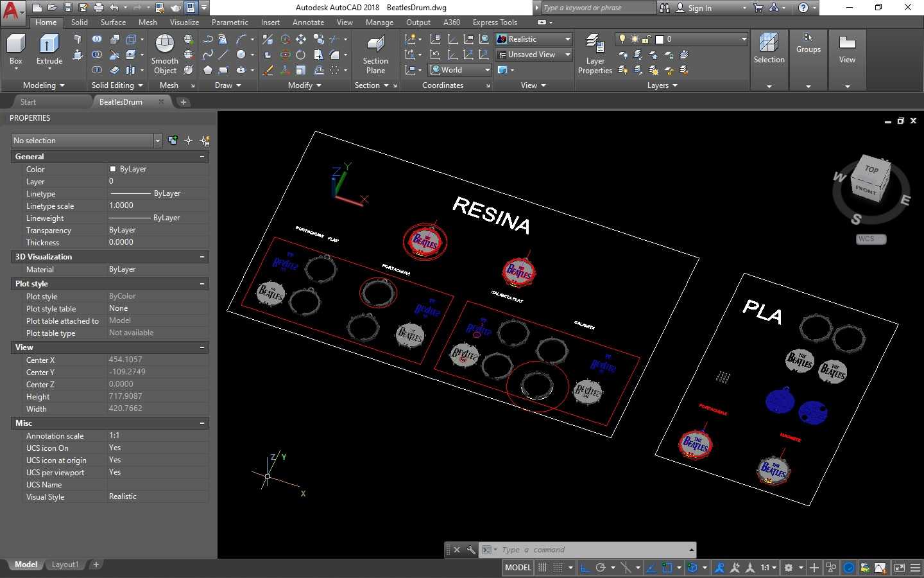
Task: Click the Quick Select icon in Properties
Action: [205, 141]
